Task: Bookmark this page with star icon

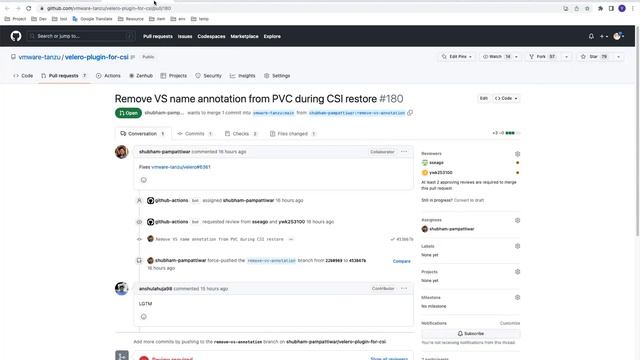Action: coord(587,8)
